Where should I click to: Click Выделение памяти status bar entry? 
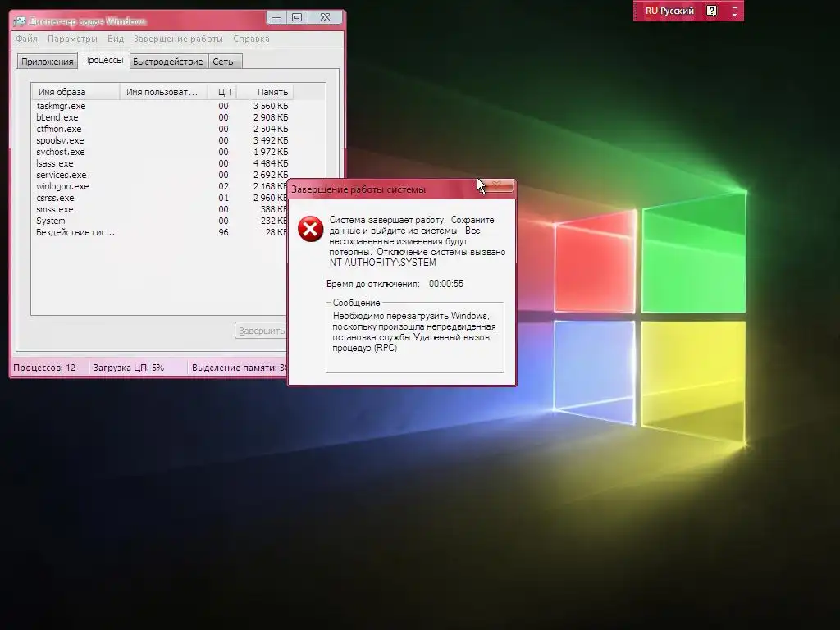coord(240,368)
